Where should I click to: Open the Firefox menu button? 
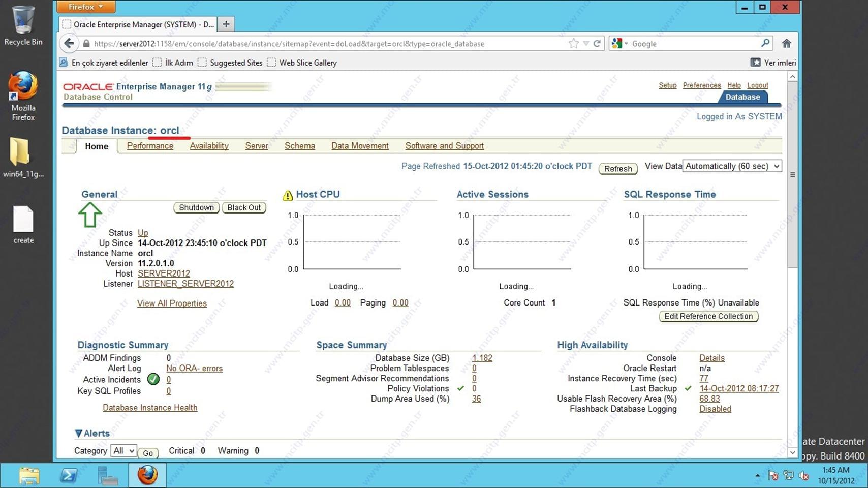click(x=86, y=7)
